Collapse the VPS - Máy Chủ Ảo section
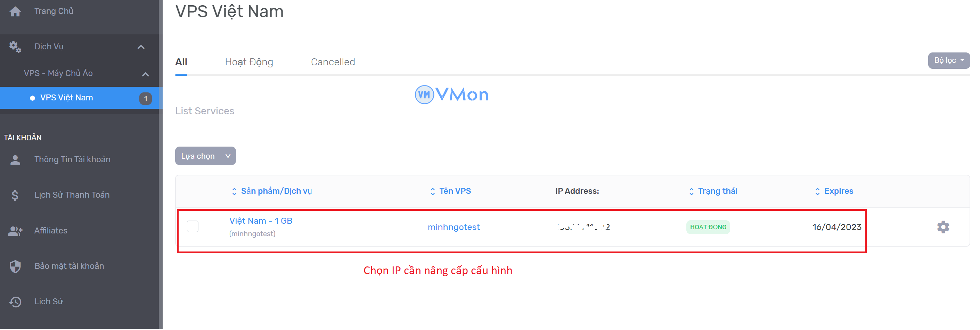 (145, 74)
